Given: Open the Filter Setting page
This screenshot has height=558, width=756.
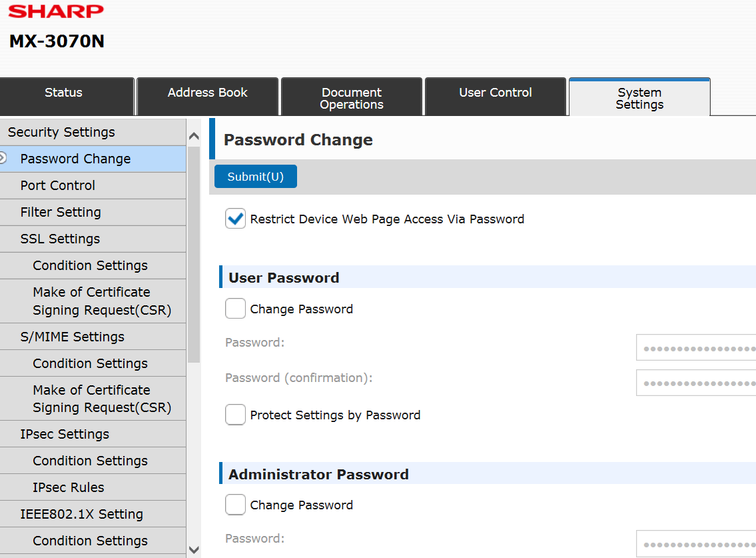Looking at the screenshot, I should pos(61,212).
